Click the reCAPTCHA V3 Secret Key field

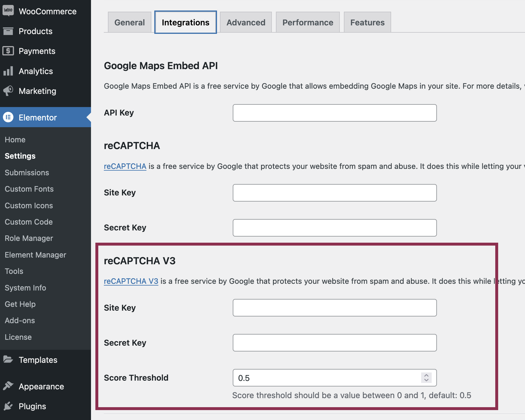(335, 343)
